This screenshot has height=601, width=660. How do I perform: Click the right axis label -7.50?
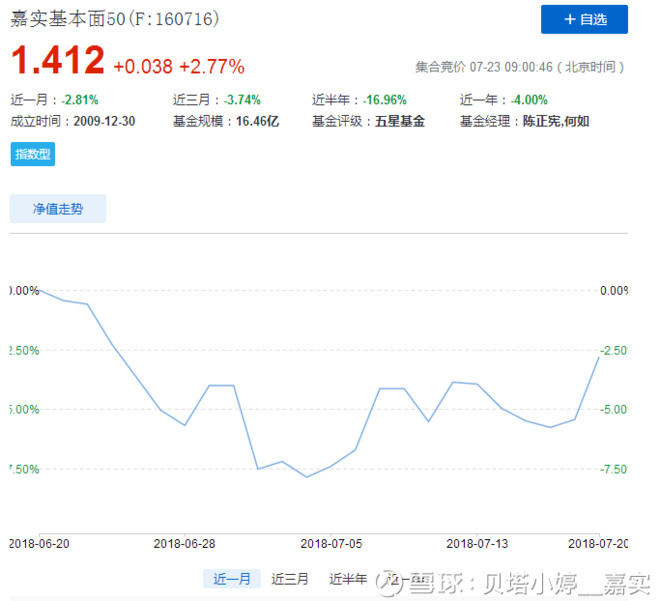click(x=613, y=469)
